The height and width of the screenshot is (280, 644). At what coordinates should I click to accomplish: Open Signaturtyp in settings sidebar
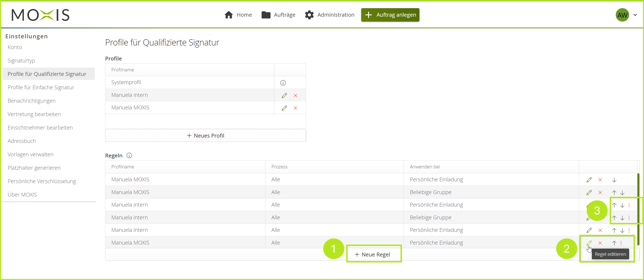click(21, 61)
